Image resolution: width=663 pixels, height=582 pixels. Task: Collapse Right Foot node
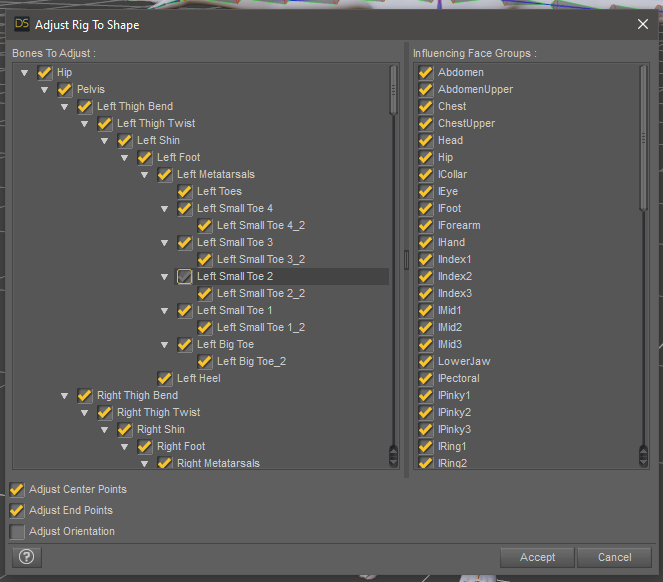pos(124,447)
